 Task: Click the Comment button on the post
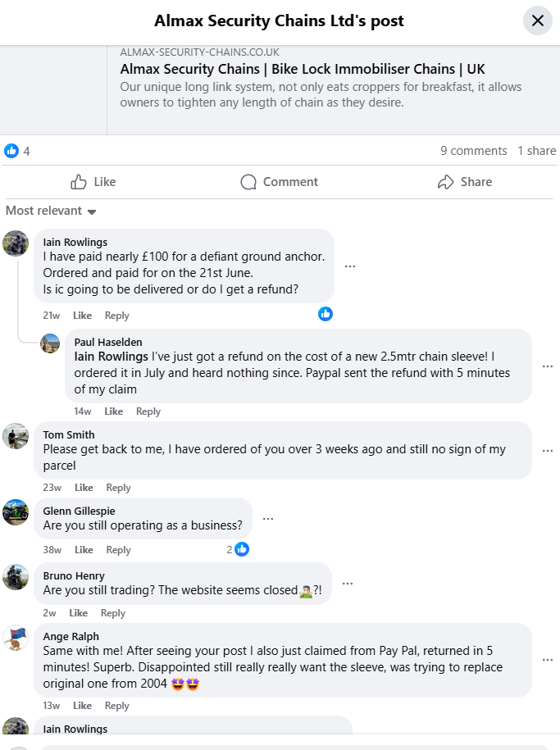tap(279, 182)
